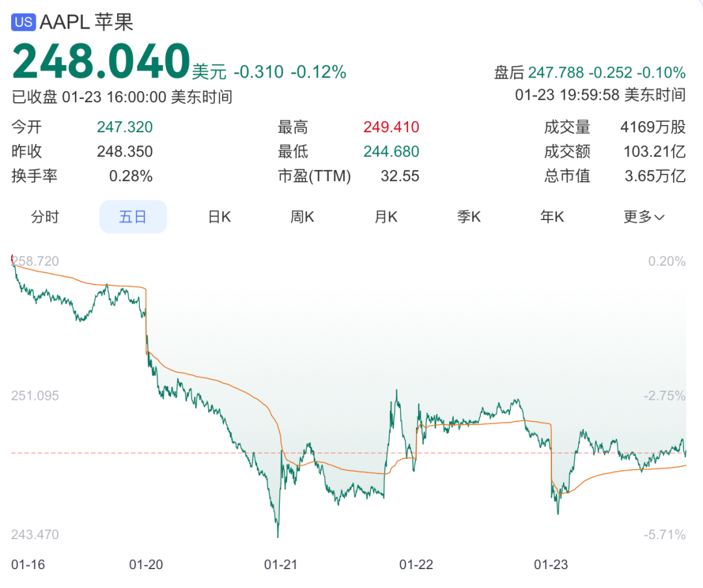
Task: Click the 最高 value 249.410
Action: coord(391,127)
